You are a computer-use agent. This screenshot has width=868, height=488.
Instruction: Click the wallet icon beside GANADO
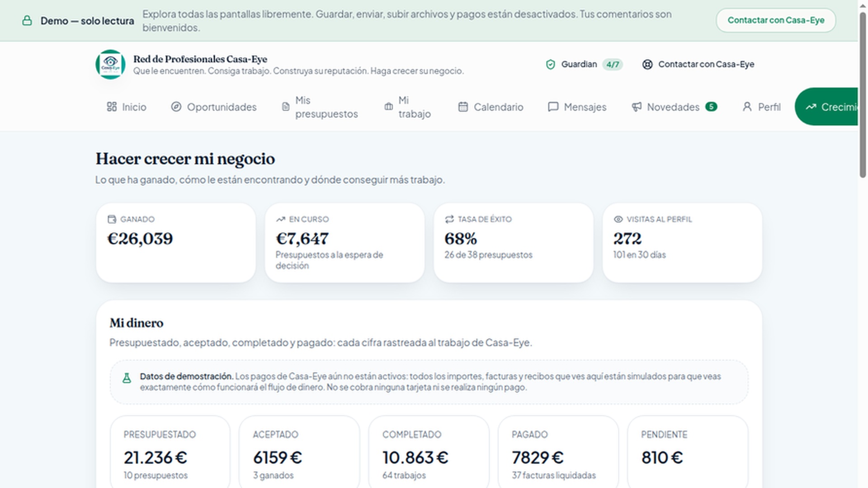pos(112,219)
